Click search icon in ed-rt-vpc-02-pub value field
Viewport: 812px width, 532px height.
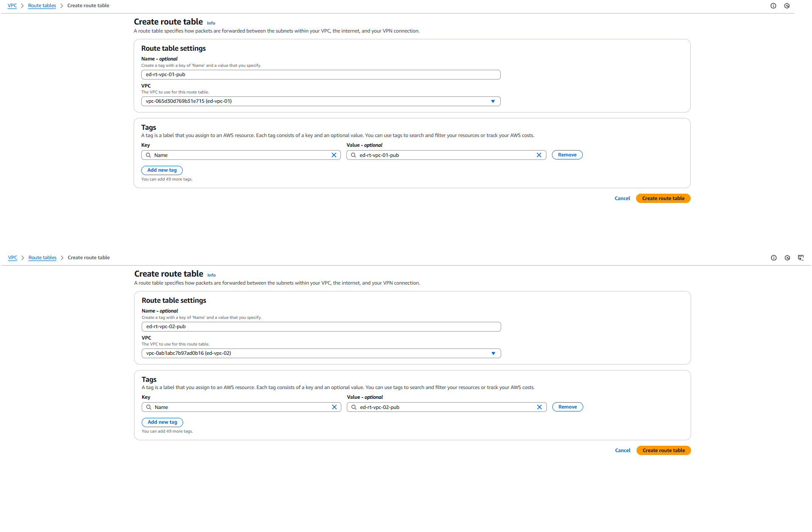354,407
